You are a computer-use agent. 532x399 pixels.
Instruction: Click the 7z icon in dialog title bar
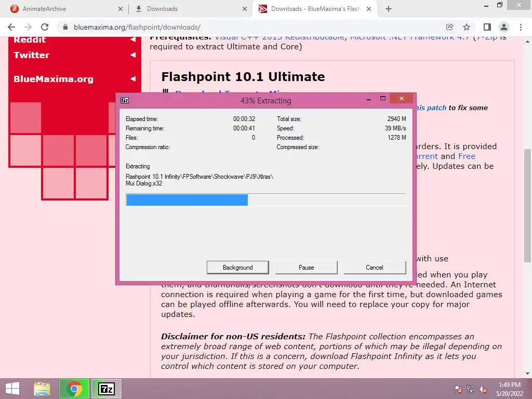pyautogui.click(x=125, y=100)
